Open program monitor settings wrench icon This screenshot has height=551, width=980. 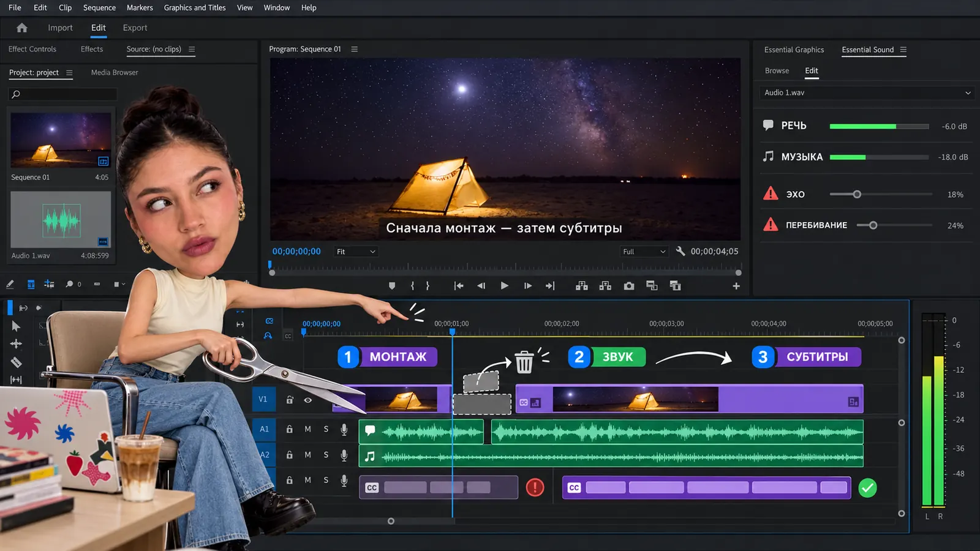(x=680, y=251)
